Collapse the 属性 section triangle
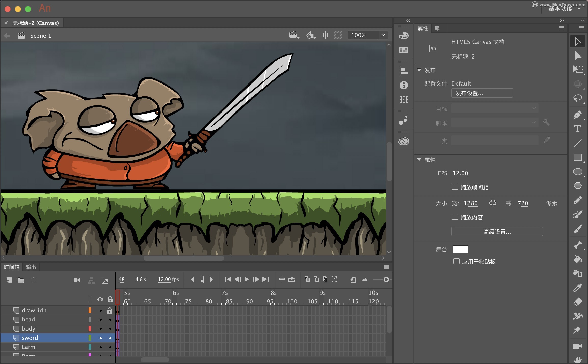Screen dimensions: 588x364 [x=419, y=160]
